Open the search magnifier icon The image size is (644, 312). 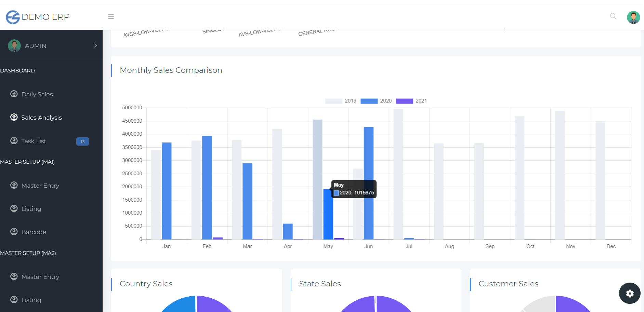613,16
